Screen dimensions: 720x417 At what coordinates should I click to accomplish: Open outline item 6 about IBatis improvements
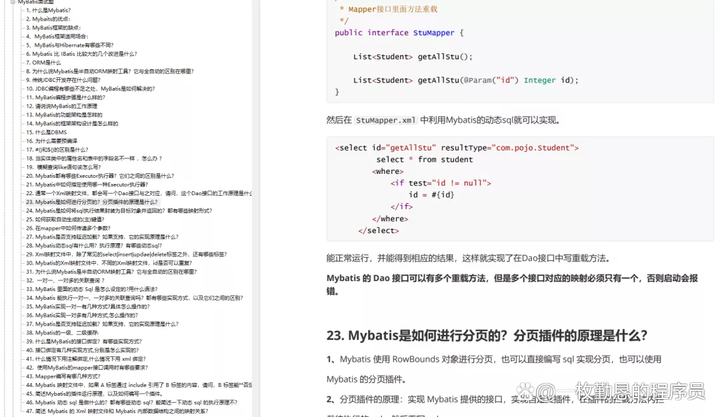coord(82,54)
